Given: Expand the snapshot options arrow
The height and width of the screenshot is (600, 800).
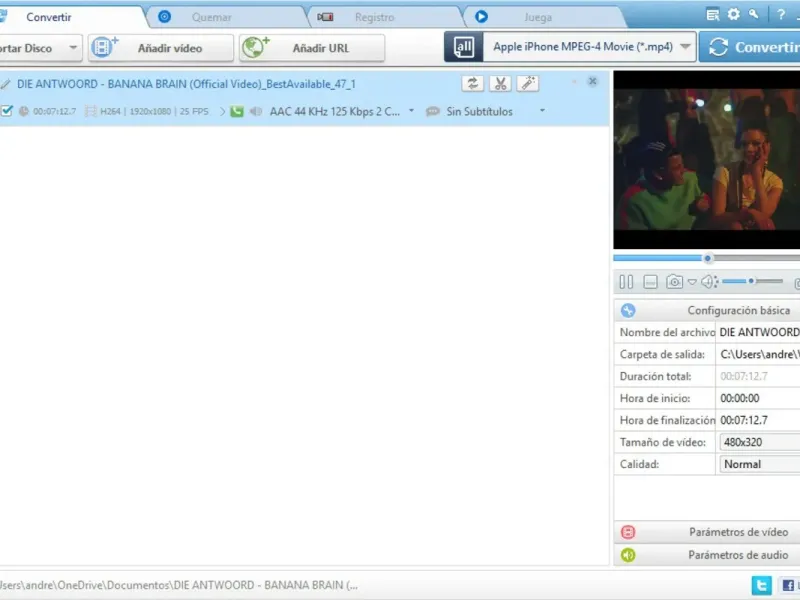Looking at the screenshot, I should pos(692,282).
